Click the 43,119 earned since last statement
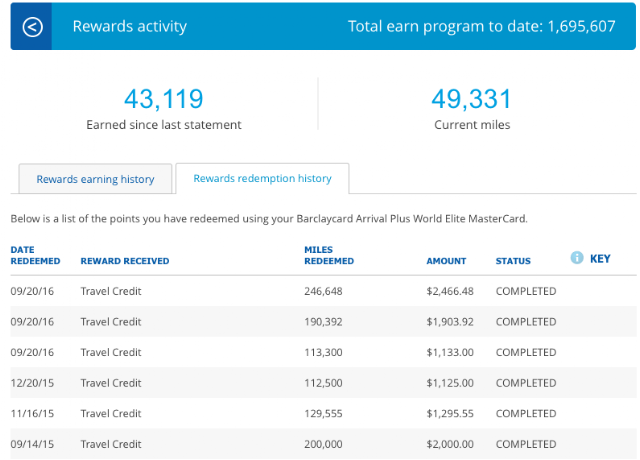 [x=164, y=99]
